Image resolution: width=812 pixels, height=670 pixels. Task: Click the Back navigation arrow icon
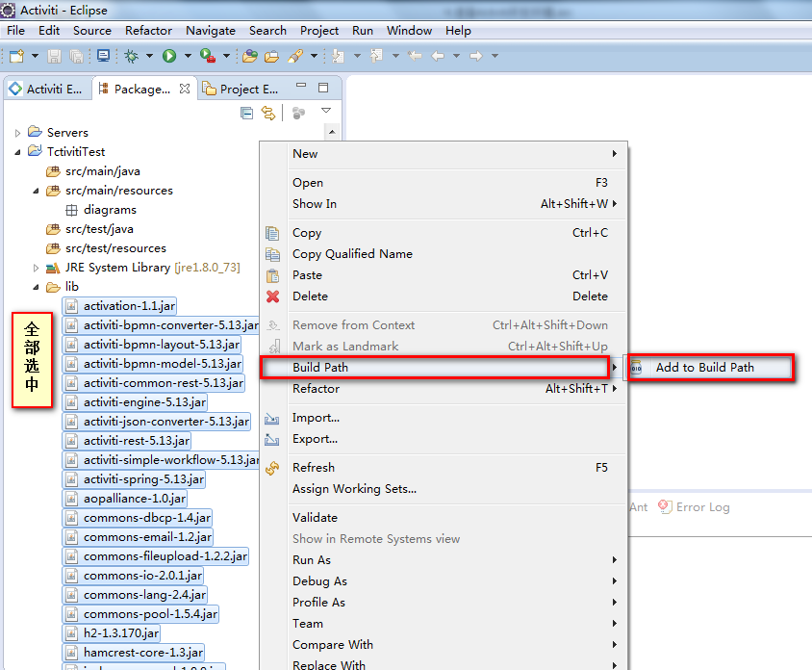438,56
